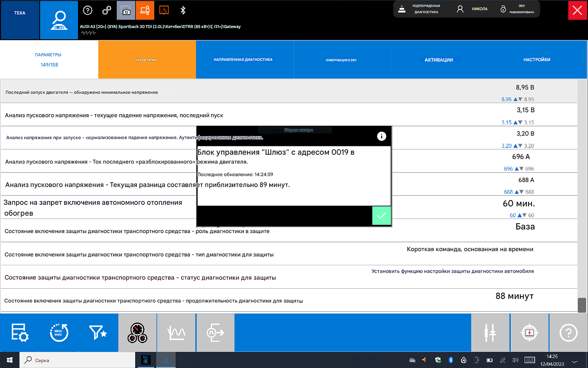This screenshot has height=368, width=588.
Task: Confirm the dialog with the green checkmark
Action: click(381, 215)
